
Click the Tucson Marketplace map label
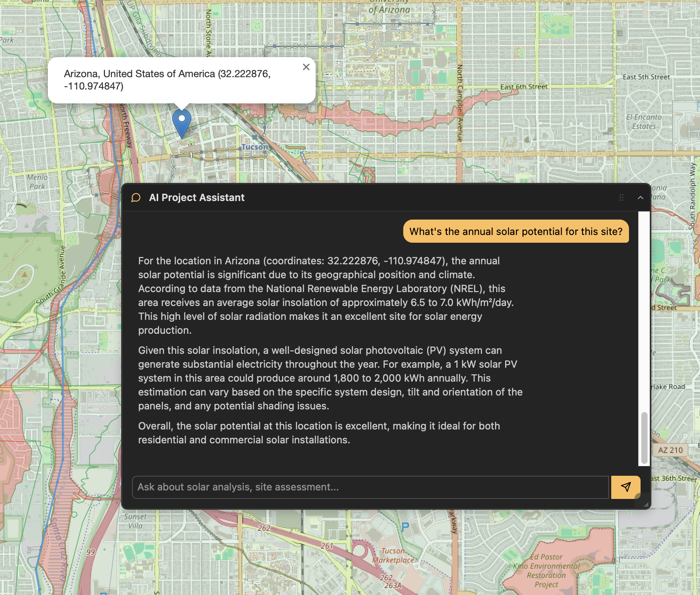tap(393, 555)
